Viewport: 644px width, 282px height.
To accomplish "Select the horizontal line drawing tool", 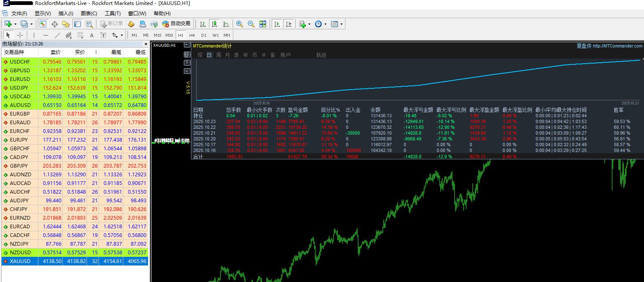I will point(46,35).
